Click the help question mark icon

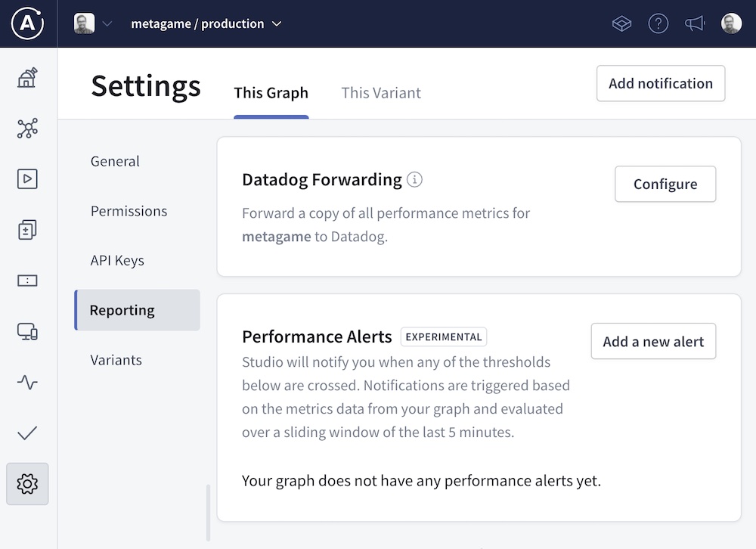[658, 23]
